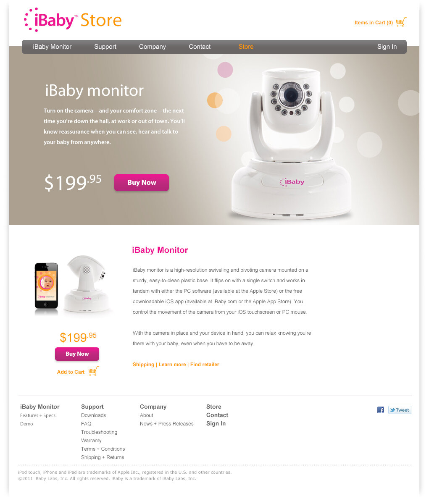The width and height of the screenshot is (429, 504).
Task: Click Features + Specs in footer
Action: pos(38,415)
